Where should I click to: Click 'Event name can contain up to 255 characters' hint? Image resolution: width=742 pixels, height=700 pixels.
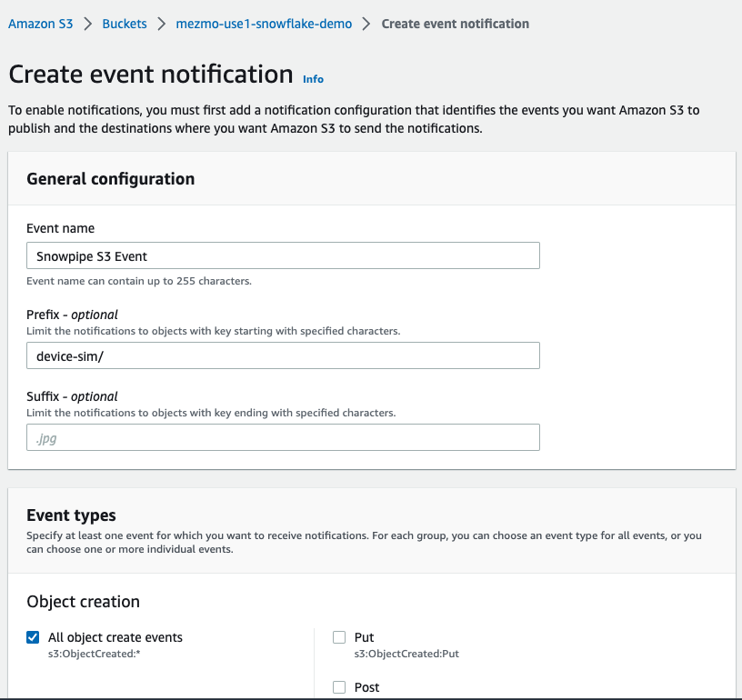pos(139,281)
